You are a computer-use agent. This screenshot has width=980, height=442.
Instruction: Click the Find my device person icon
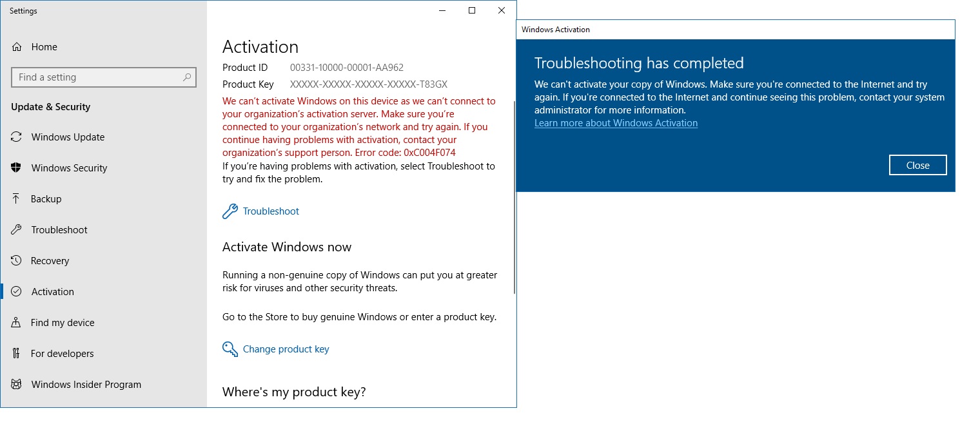point(17,322)
